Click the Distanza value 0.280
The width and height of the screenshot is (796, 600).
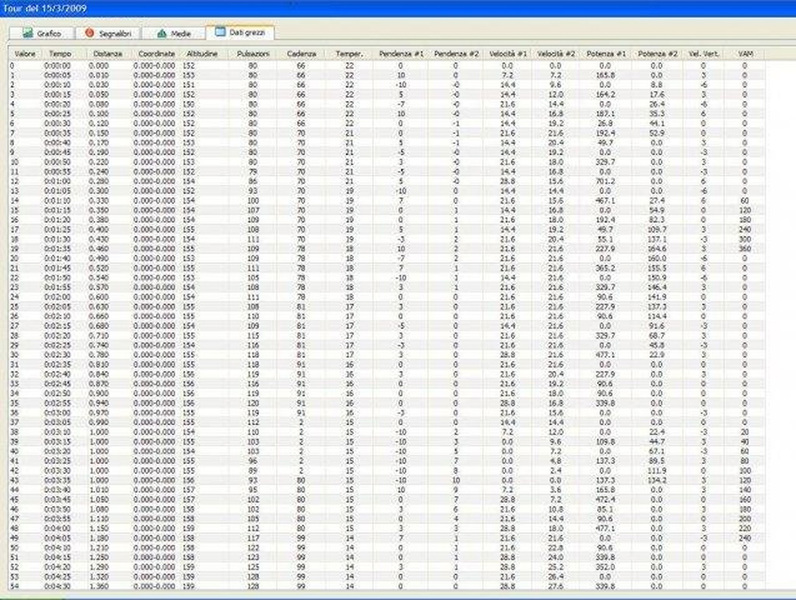(99, 181)
